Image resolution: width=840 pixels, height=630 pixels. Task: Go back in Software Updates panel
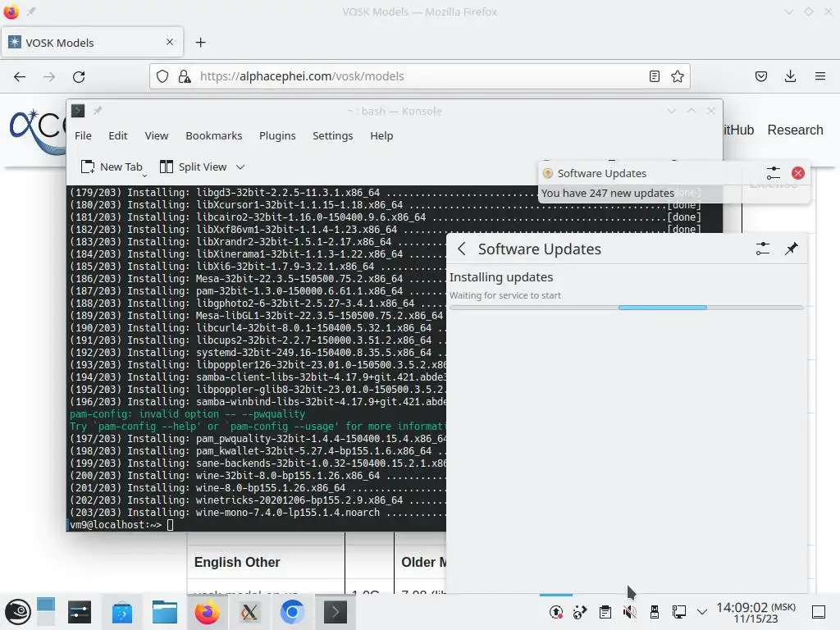coord(462,249)
